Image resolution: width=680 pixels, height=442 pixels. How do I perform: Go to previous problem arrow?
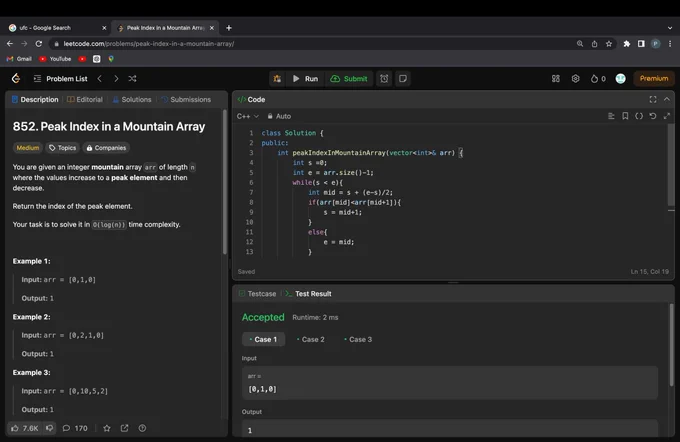point(100,79)
